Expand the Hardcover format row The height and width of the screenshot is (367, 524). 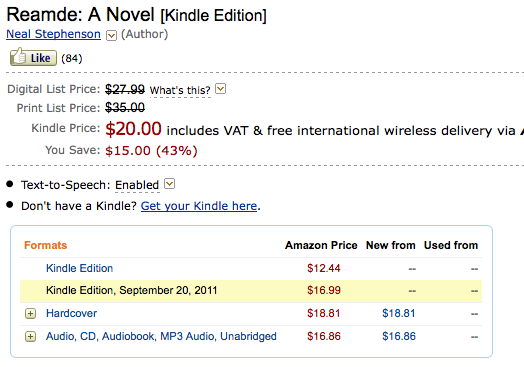tap(30, 313)
